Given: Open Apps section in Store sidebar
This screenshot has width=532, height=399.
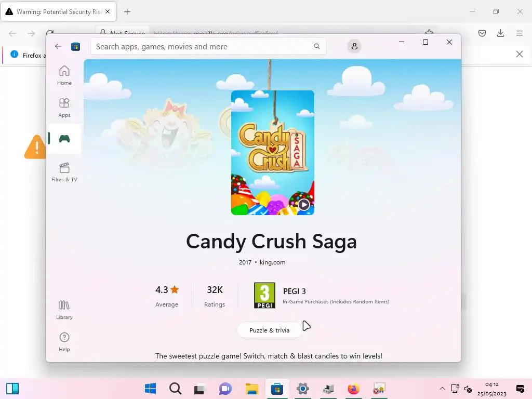Looking at the screenshot, I should tap(64, 108).
